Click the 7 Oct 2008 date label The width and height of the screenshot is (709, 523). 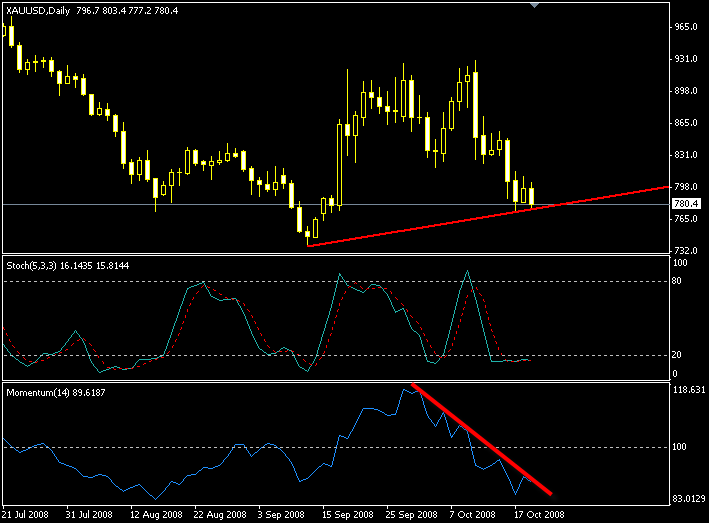pos(473,514)
